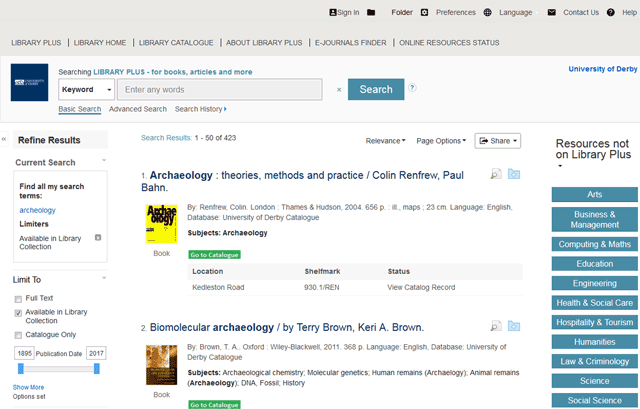Uncheck Available in Library Collection checkbox

18,313
